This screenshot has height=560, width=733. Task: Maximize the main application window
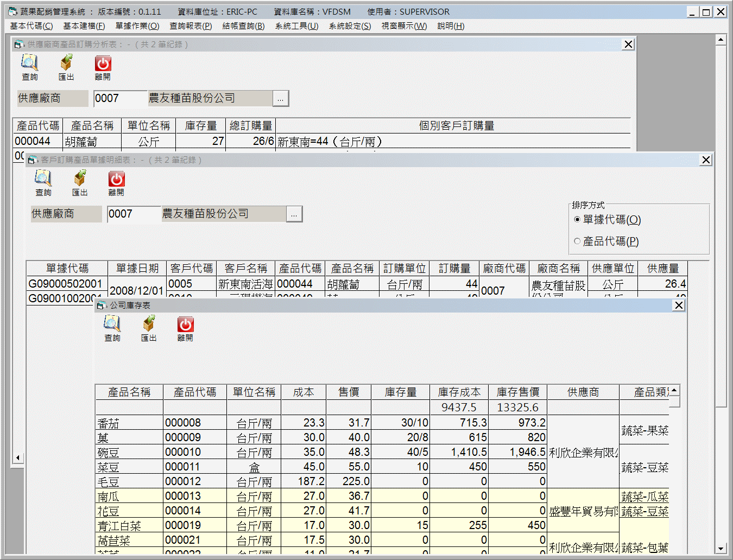click(706, 12)
